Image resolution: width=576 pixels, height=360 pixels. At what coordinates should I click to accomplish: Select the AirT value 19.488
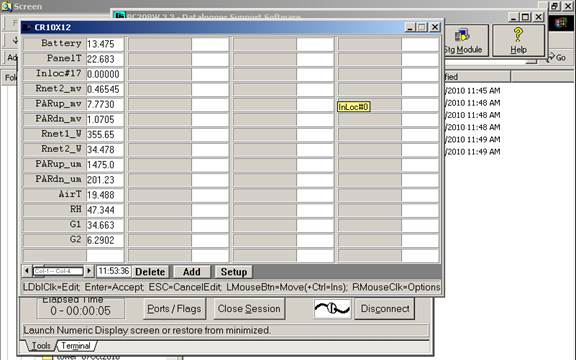105,195
